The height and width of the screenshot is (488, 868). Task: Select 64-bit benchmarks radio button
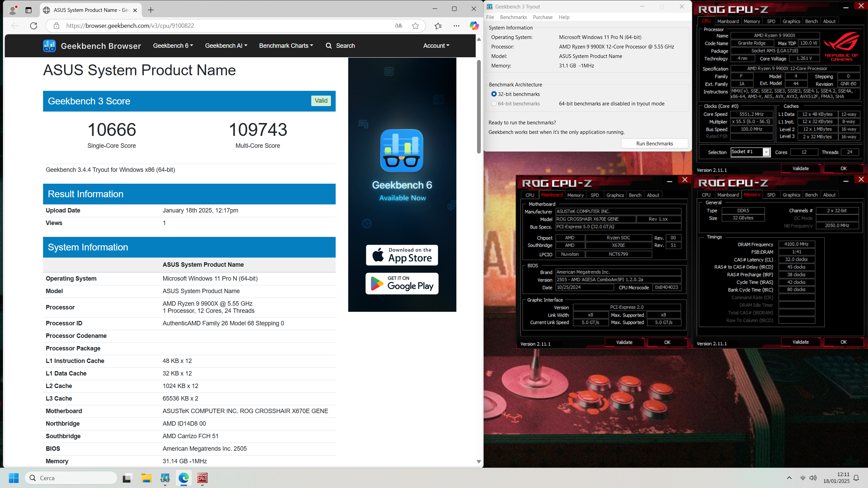(x=494, y=104)
